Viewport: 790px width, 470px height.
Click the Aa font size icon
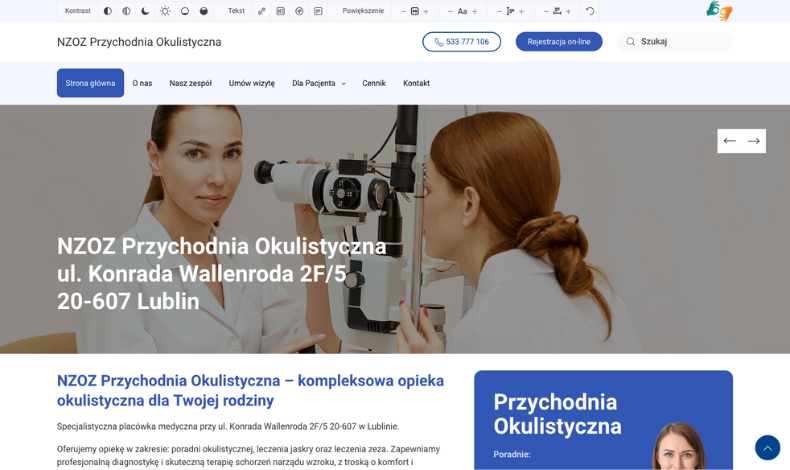462,11
